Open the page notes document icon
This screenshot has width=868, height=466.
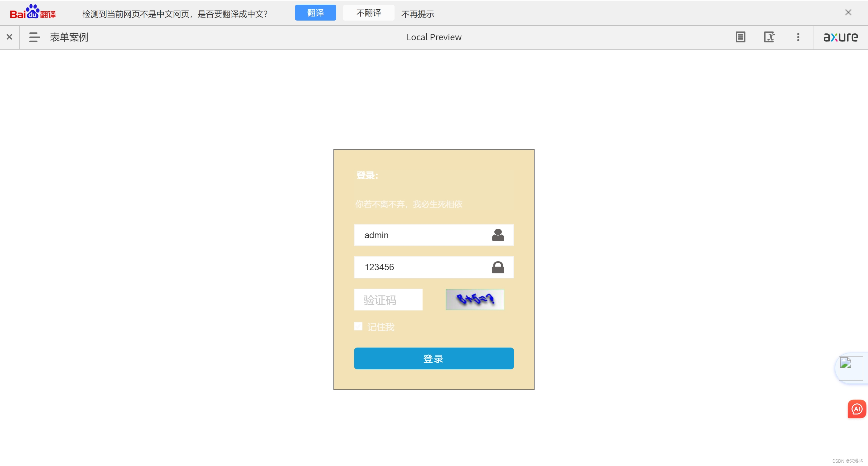pyautogui.click(x=740, y=37)
